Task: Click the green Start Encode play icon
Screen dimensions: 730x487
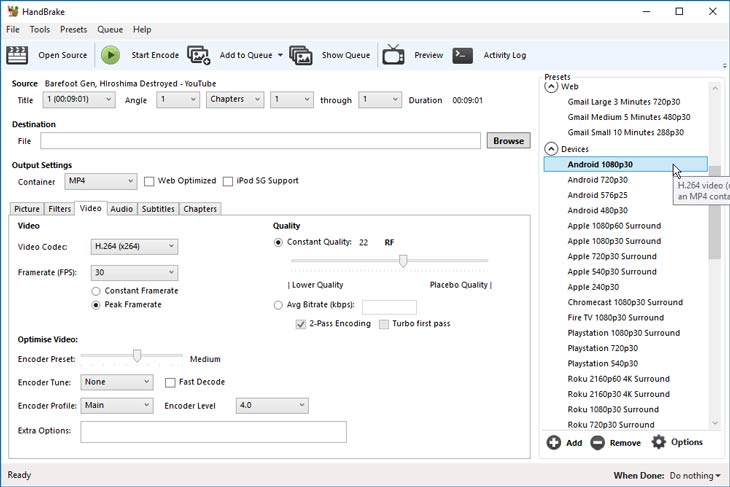Action: pyautogui.click(x=110, y=55)
